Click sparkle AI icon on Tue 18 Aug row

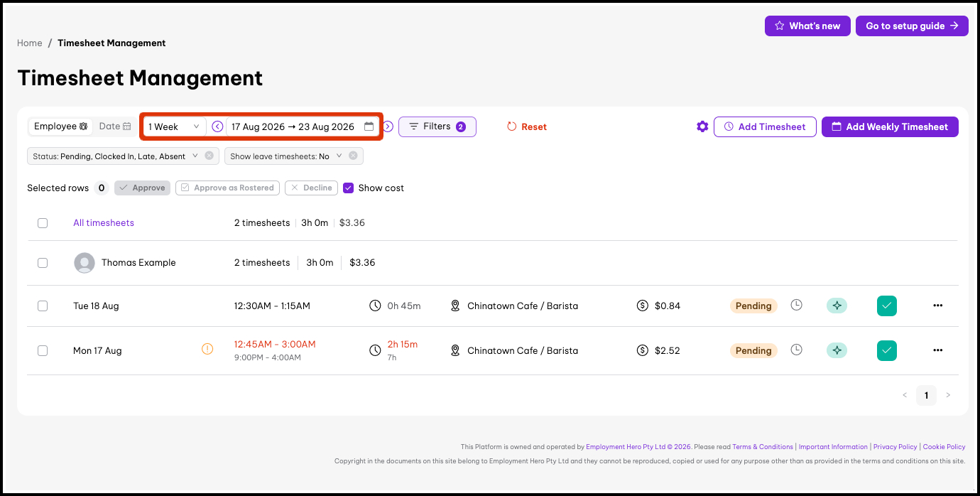click(x=837, y=306)
